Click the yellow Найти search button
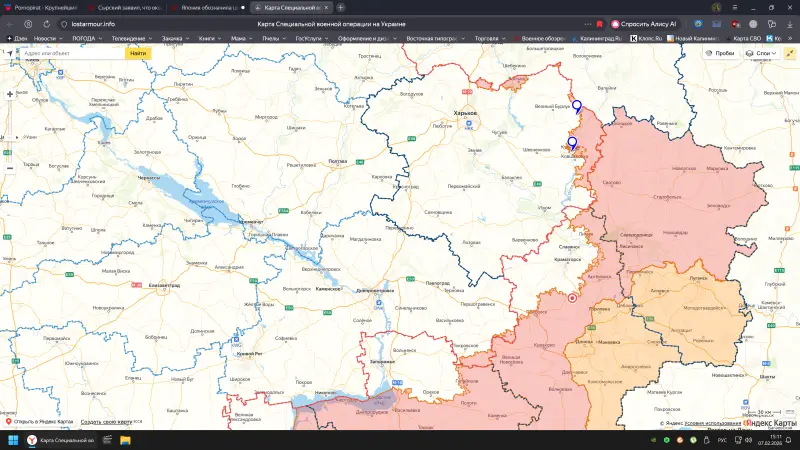 [138, 53]
